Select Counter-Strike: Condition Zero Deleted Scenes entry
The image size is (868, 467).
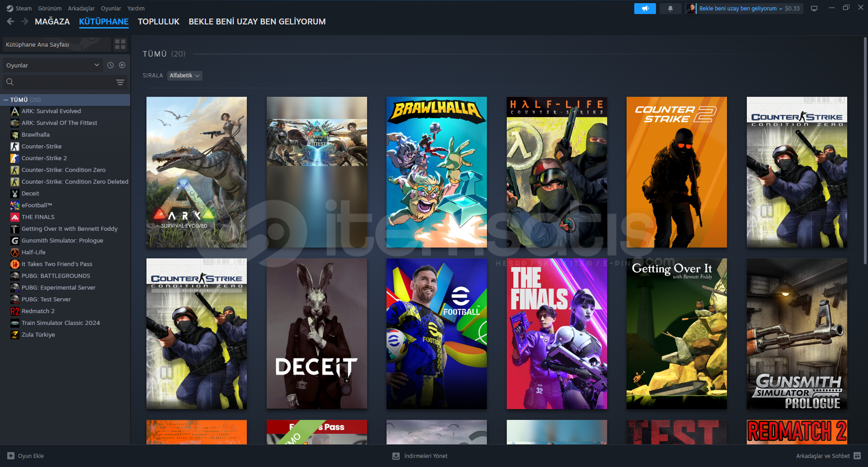pyautogui.click(x=65, y=182)
